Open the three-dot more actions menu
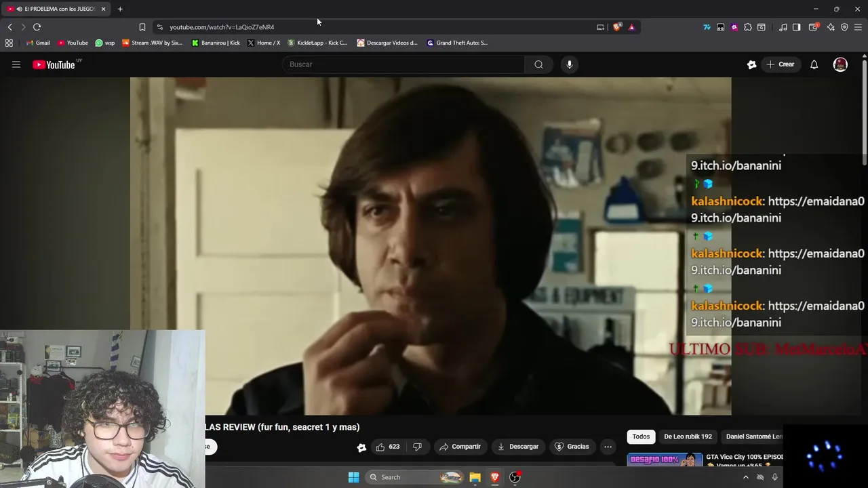 tap(608, 447)
